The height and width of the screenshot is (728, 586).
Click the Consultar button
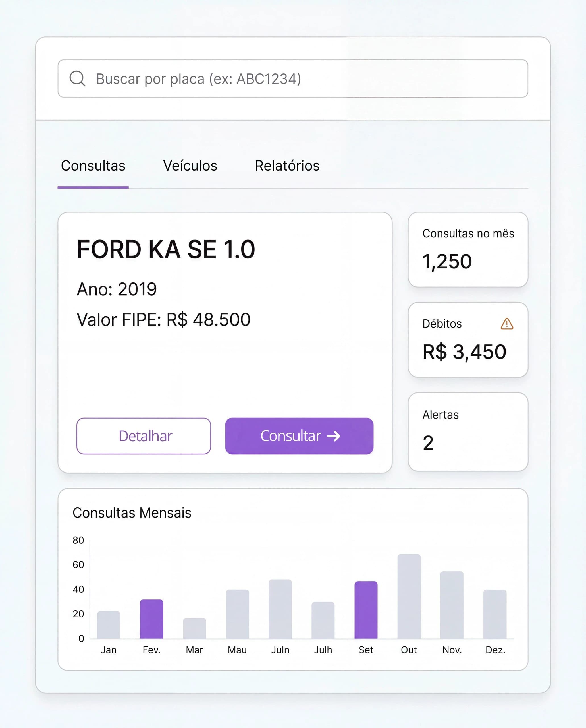299,436
